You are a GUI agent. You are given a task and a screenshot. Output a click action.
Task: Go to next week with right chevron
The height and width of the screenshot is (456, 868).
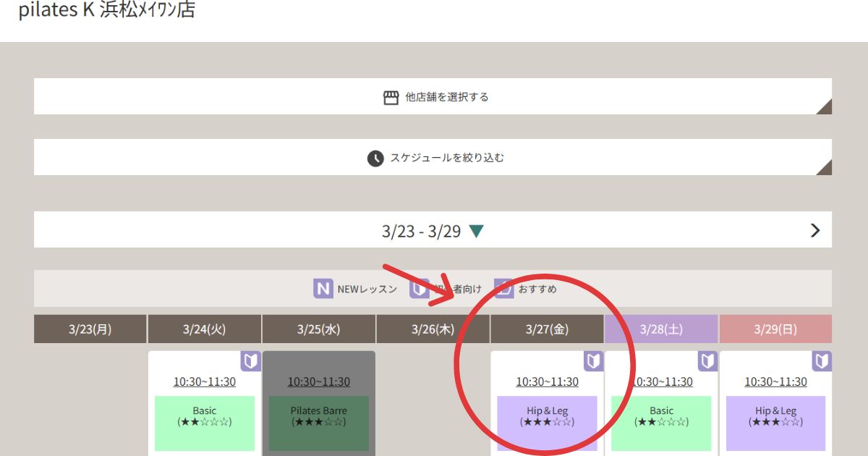(815, 231)
